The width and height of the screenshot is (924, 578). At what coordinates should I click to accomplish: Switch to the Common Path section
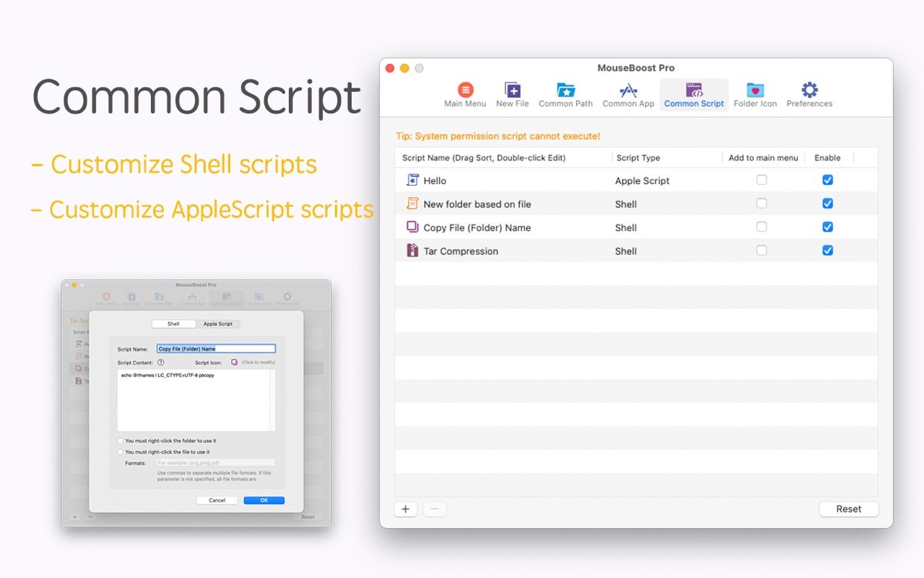click(x=565, y=90)
